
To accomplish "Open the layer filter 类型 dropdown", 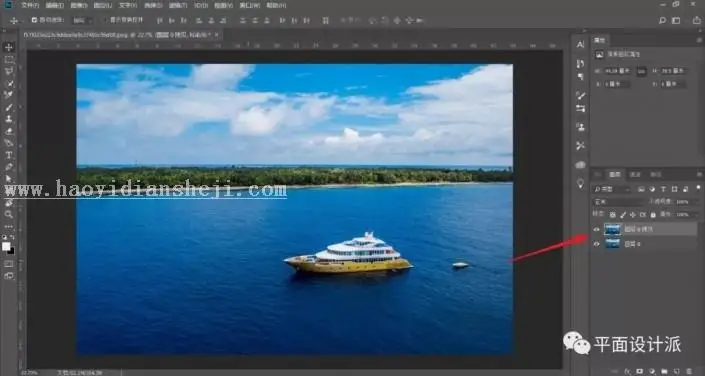I will [x=612, y=189].
